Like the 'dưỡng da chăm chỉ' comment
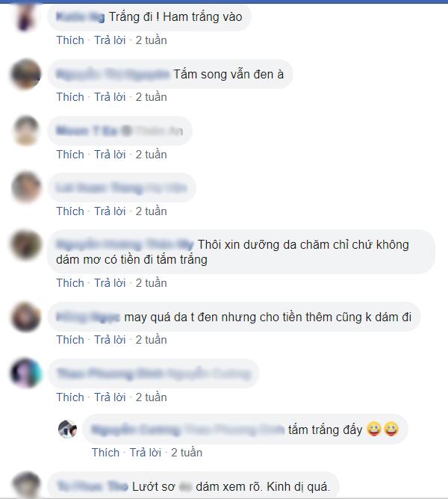The height and width of the screenshot is (499, 448). 70,282
